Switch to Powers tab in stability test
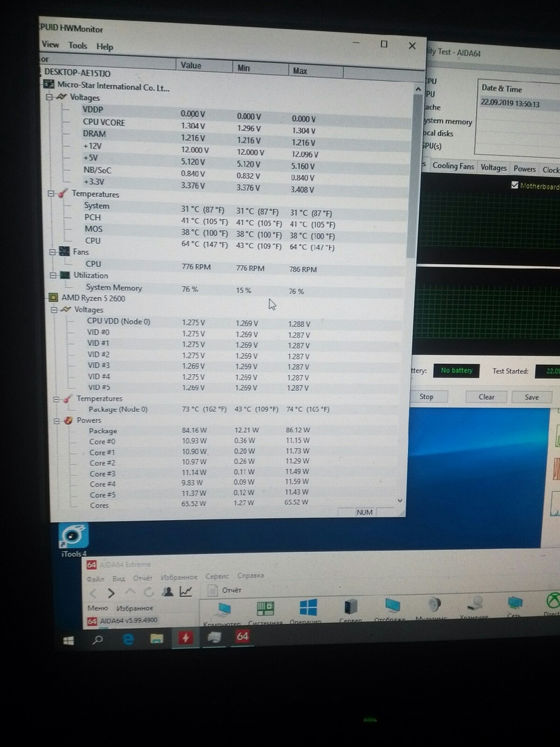Screen dimensions: 560x747 524,169
